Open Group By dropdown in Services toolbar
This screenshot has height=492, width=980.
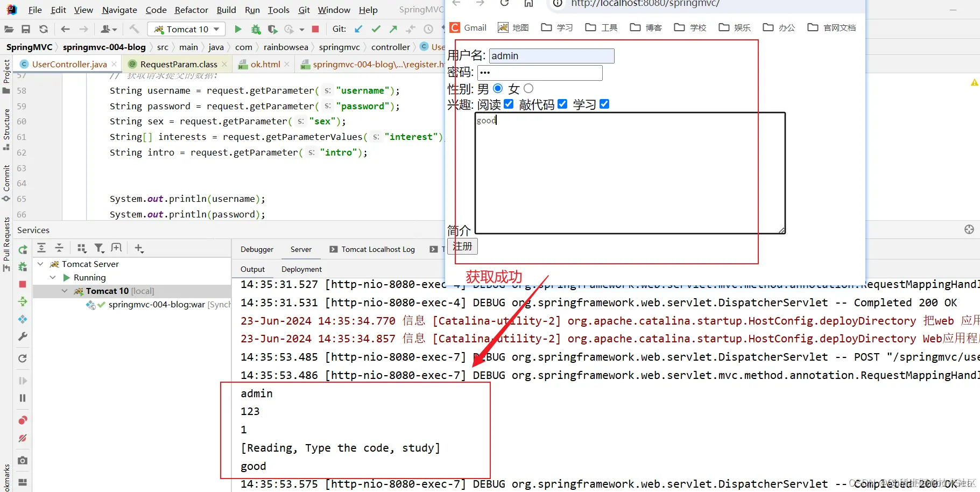click(x=81, y=248)
